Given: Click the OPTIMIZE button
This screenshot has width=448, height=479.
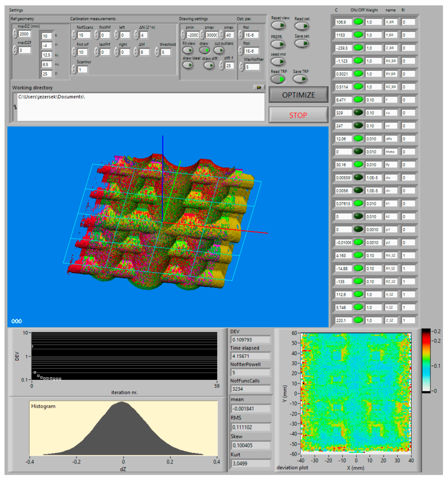Looking at the screenshot, I should click(298, 95).
